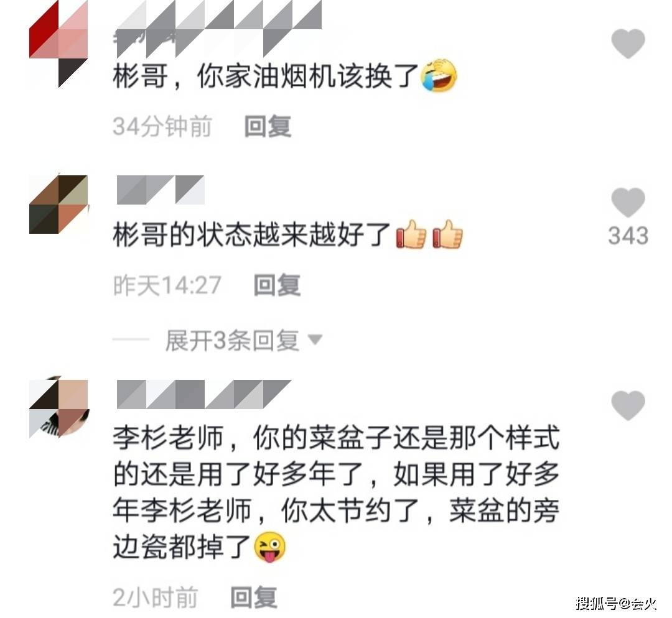Like the comment about the range hood
Screen dimensions: 672x618
pyautogui.click(x=628, y=44)
